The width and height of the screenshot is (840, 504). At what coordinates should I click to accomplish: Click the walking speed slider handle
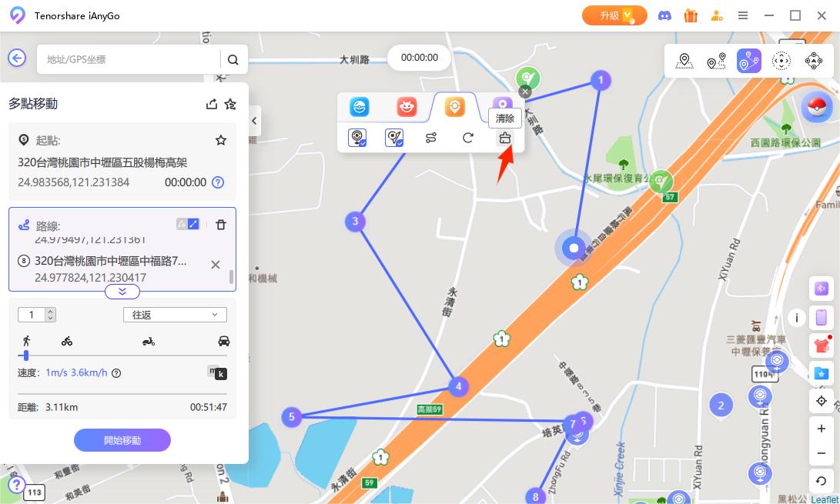(x=26, y=355)
